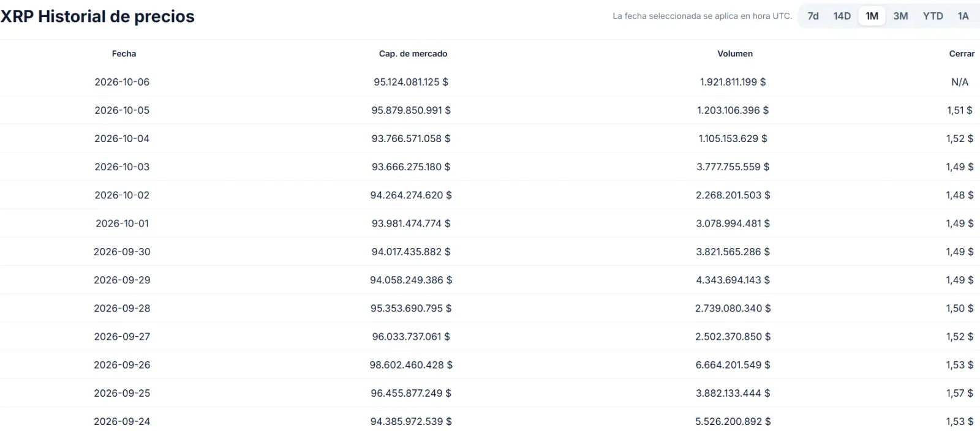
Task: Click volume 5.526.200.892 $
Action: pos(733,421)
